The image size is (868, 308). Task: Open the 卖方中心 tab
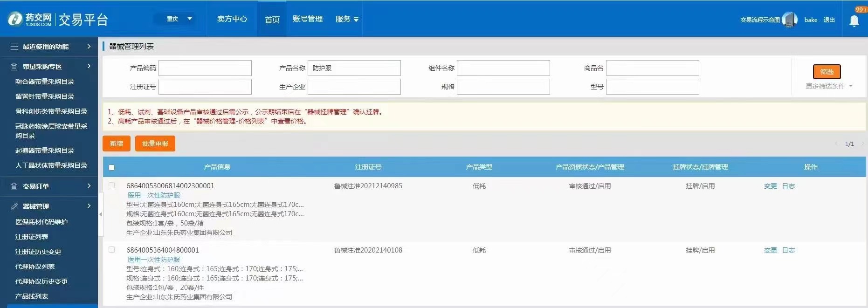click(x=232, y=19)
